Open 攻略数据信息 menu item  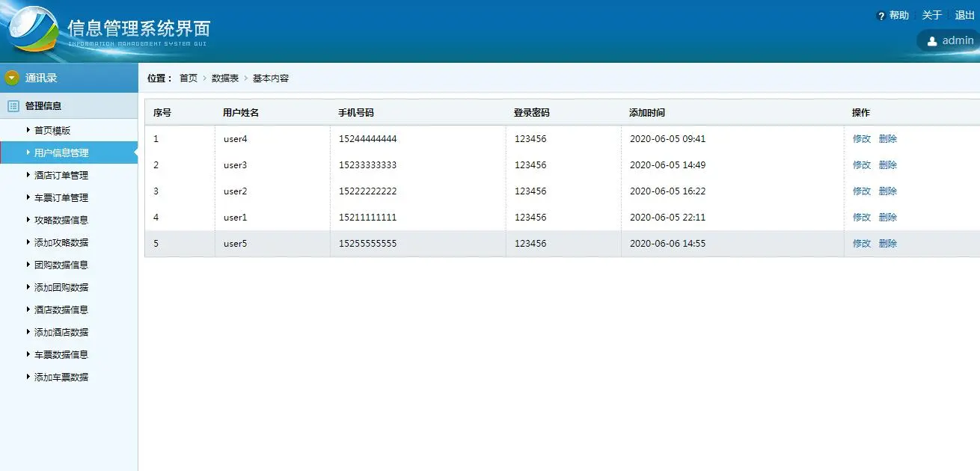click(61, 220)
